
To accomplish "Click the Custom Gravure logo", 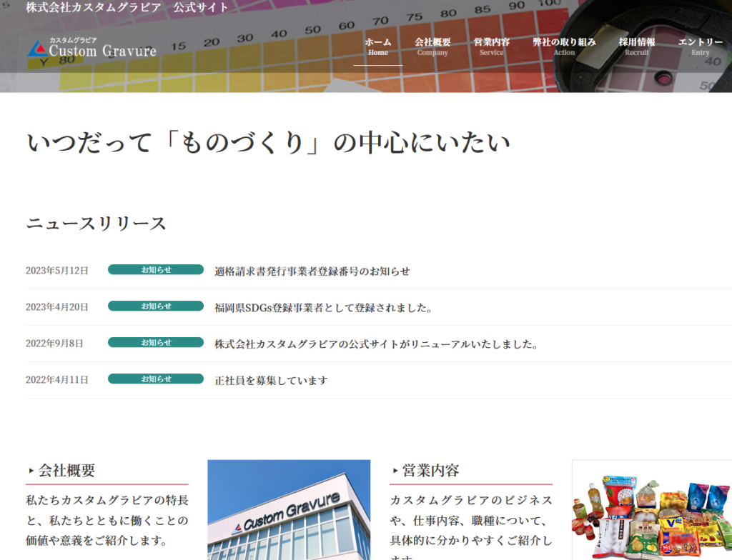I will 91,49.
